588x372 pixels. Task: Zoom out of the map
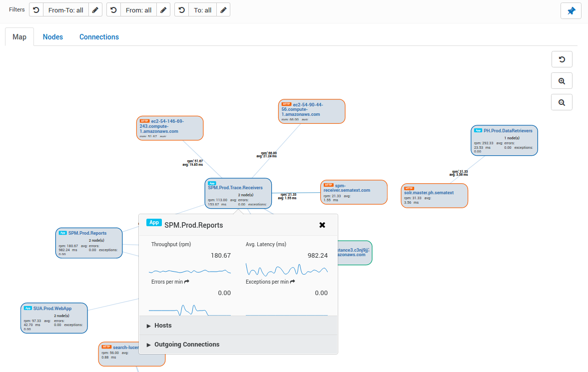click(562, 102)
